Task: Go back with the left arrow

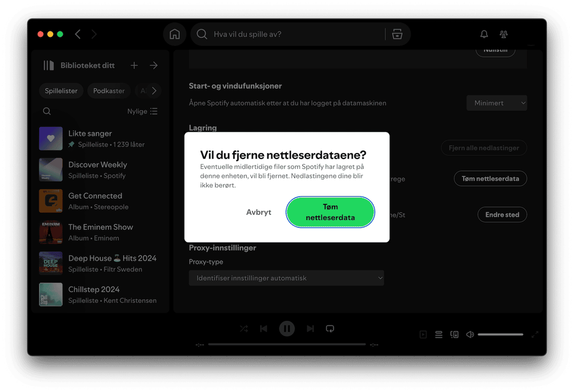Action: [x=78, y=34]
